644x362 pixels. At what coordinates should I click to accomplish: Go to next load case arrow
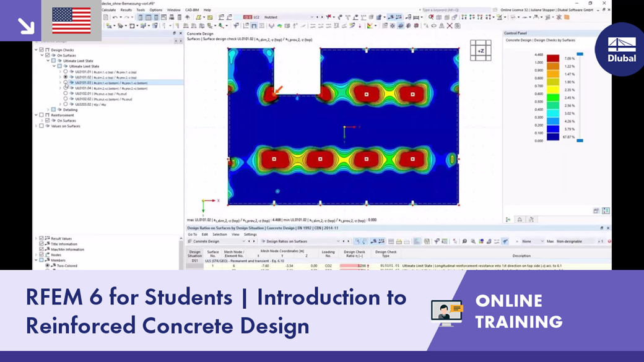point(321,17)
